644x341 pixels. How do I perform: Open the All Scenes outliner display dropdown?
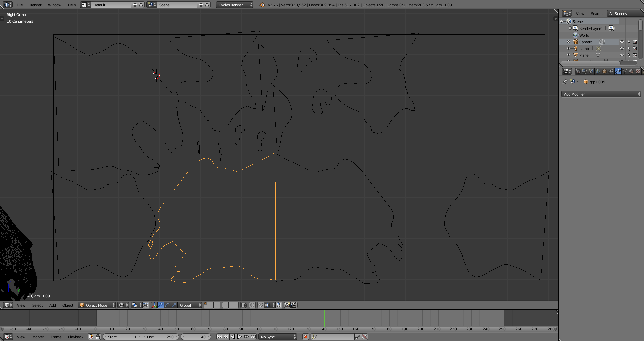pos(626,13)
